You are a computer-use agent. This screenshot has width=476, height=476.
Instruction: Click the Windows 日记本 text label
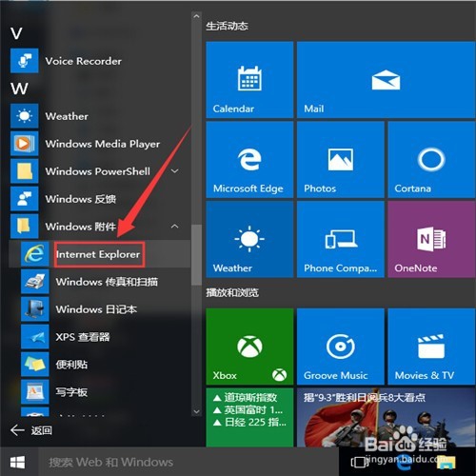pos(96,309)
